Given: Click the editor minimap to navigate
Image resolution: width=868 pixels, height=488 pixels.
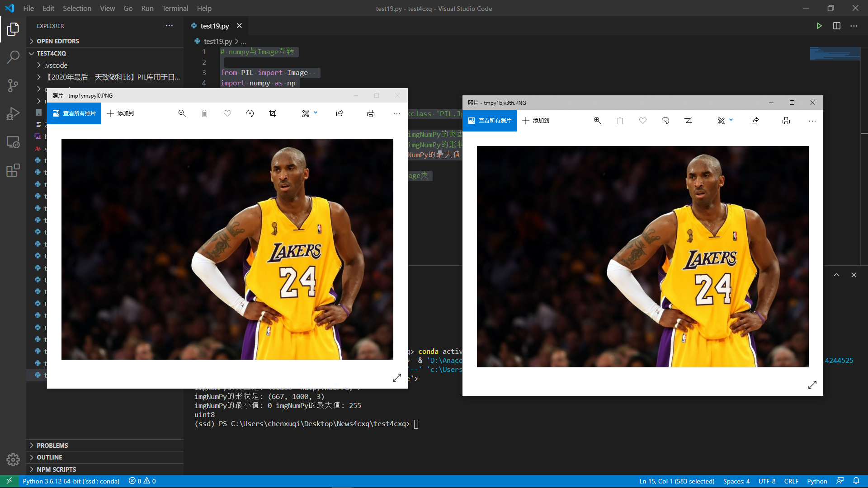Looking at the screenshot, I should 835,54.
